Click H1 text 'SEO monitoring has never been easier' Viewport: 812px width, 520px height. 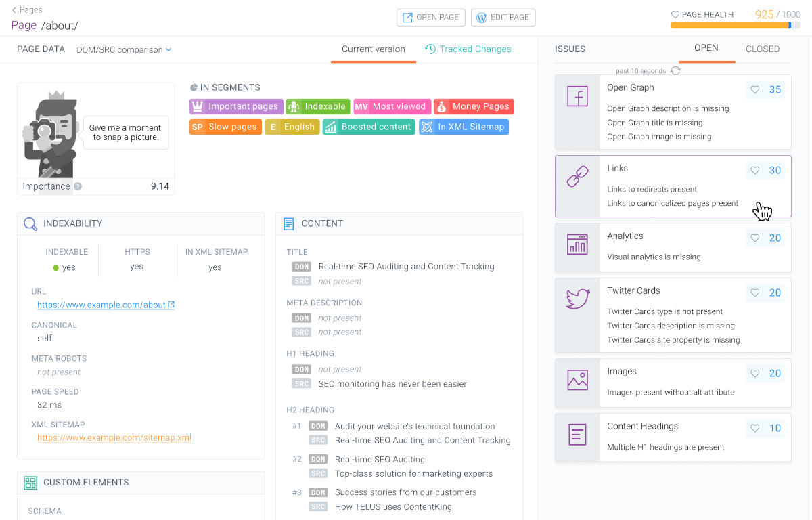click(392, 384)
